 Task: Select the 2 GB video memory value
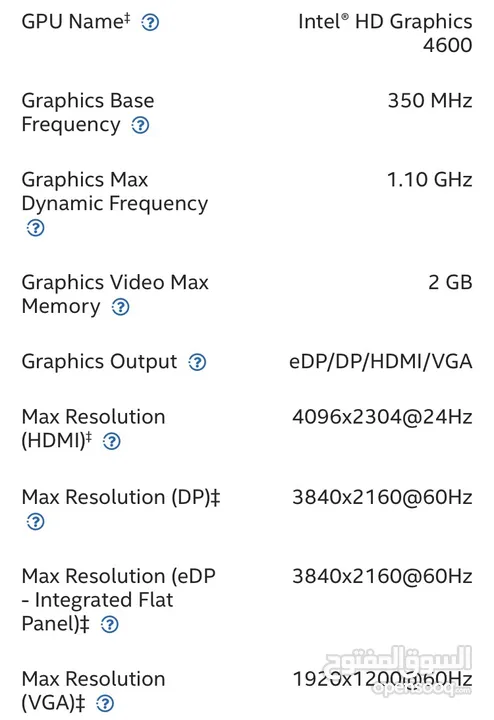[x=450, y=282]
